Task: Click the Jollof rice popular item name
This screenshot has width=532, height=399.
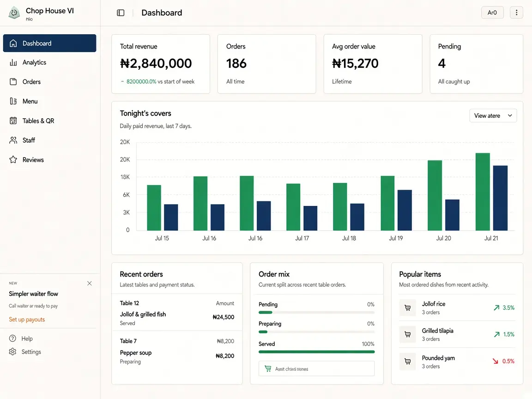Action: [x=434, y=304]
